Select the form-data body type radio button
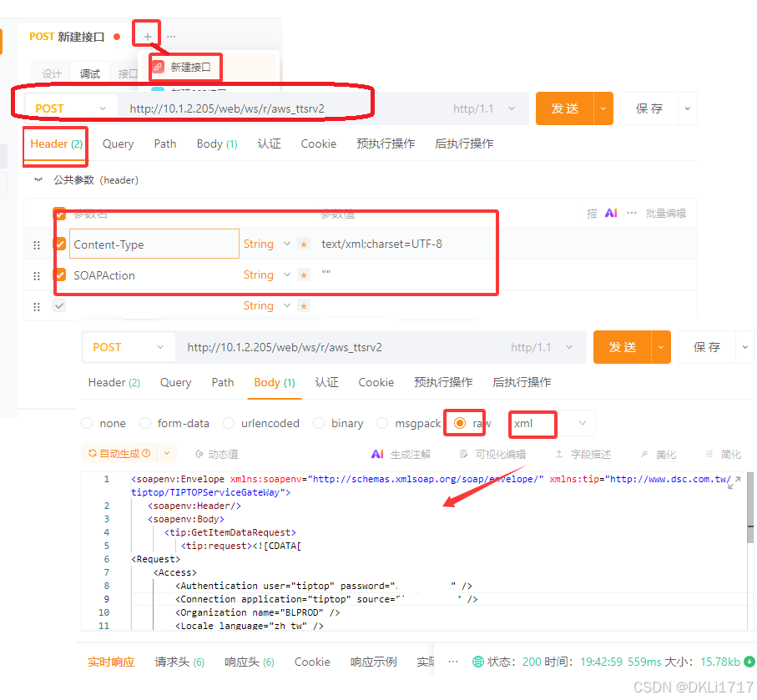 point(146,423)
